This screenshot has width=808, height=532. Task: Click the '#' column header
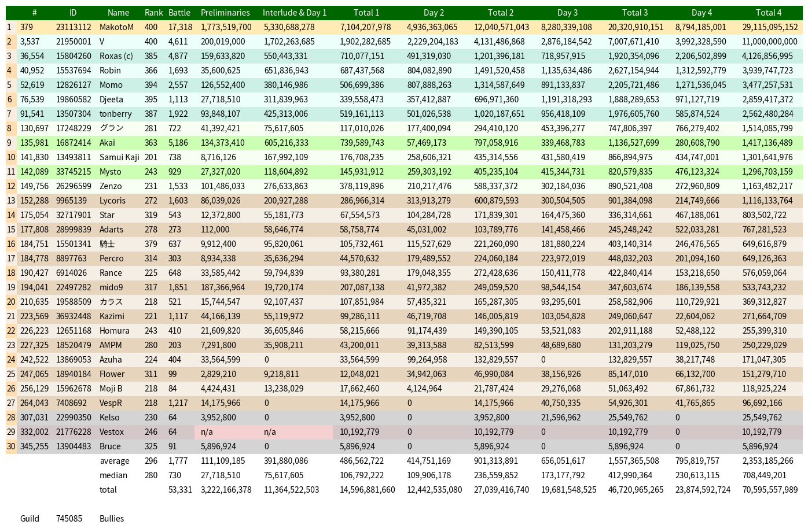(35, 13)
